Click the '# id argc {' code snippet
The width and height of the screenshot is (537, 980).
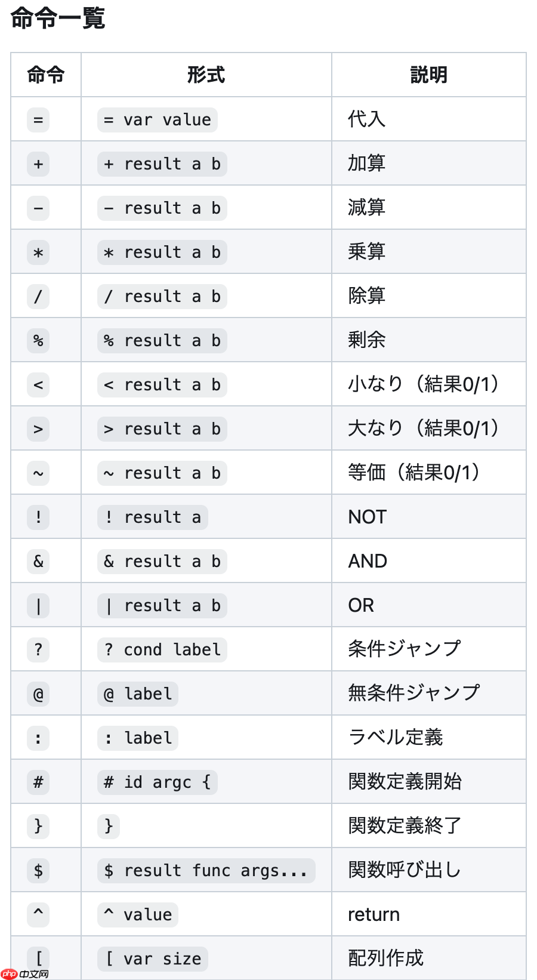(x=158, y=782)
